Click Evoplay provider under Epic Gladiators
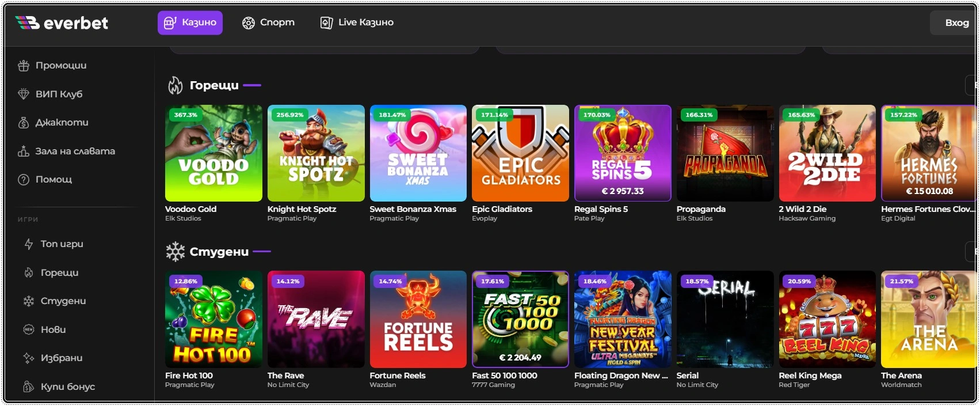980x406 pixels. 485,218
